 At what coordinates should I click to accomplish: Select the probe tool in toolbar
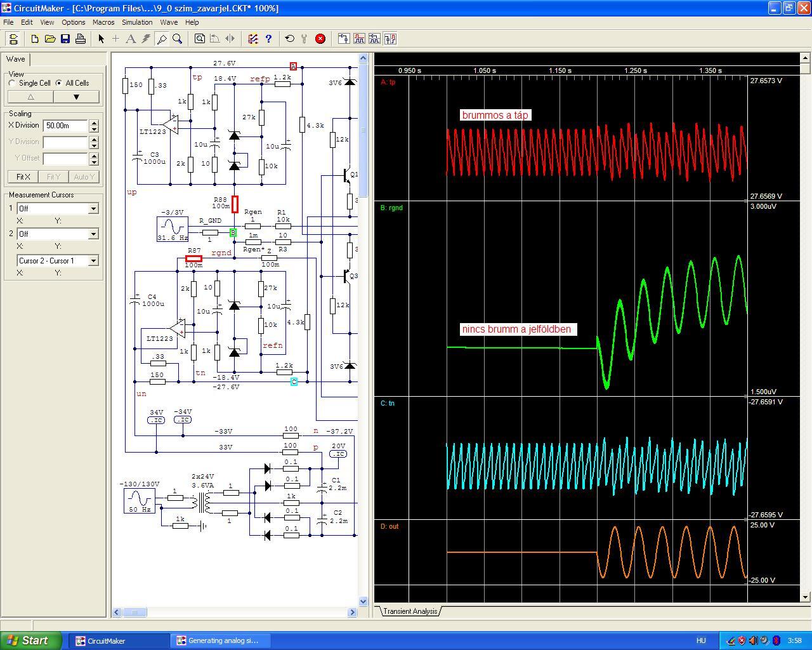(x=162, y=39)
